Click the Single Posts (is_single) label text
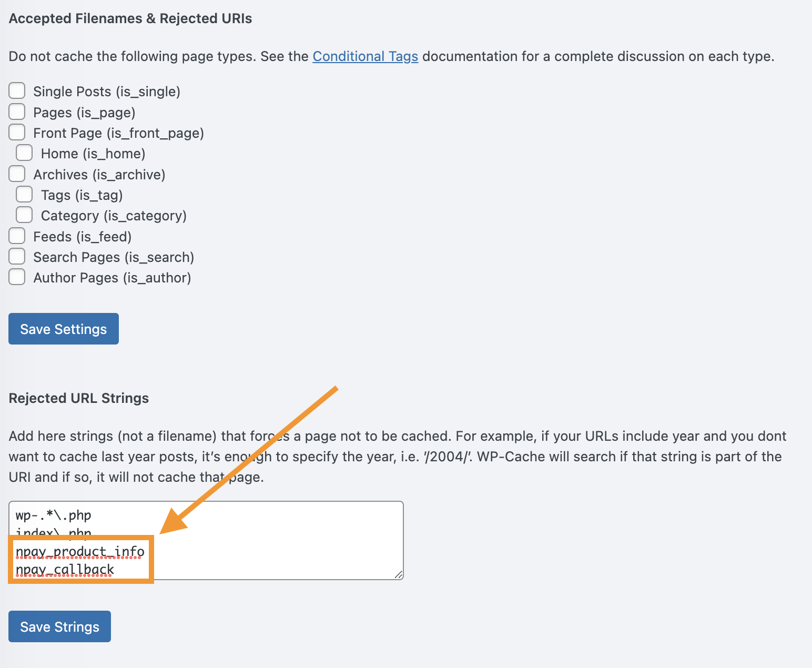This screenshot has width=812, height=668. point(107,92)
